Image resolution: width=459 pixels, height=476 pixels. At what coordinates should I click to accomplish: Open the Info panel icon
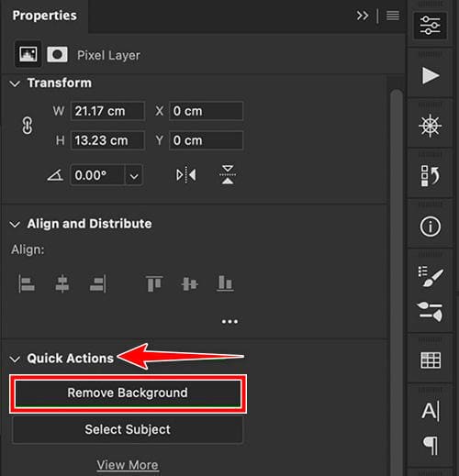(430, 227)
